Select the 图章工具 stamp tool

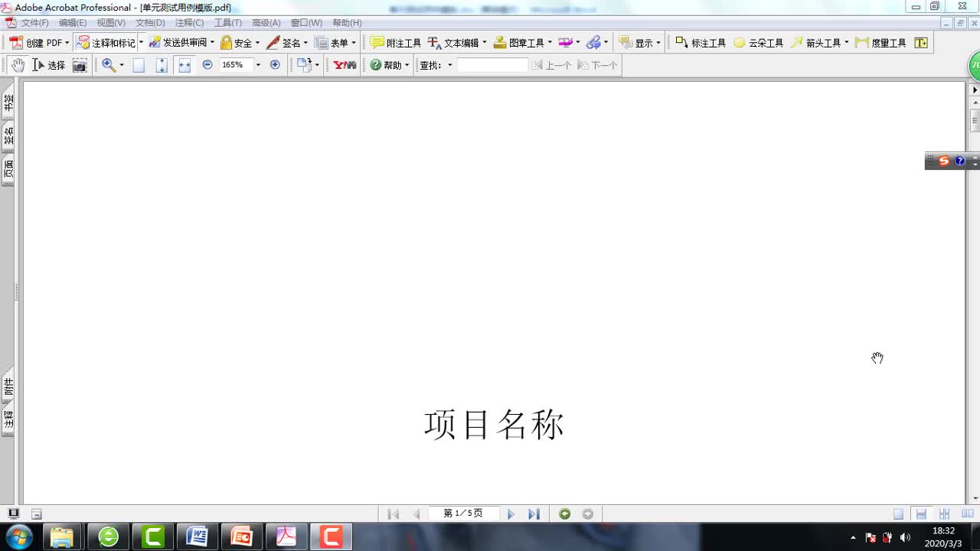(518, 43)
